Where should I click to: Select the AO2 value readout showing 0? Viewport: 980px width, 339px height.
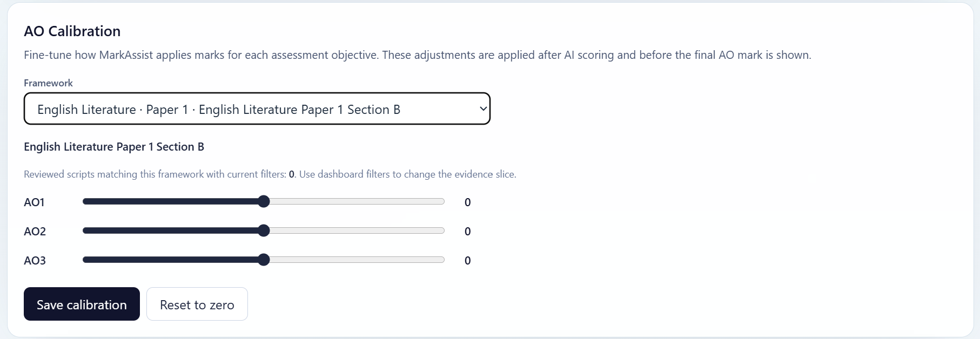coord(467,231)
